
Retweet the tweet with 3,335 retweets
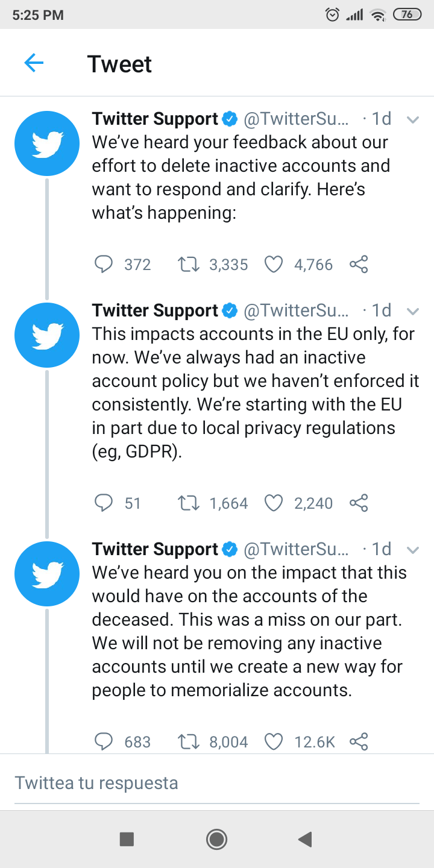pyautogui.click(x=189, y=264)
